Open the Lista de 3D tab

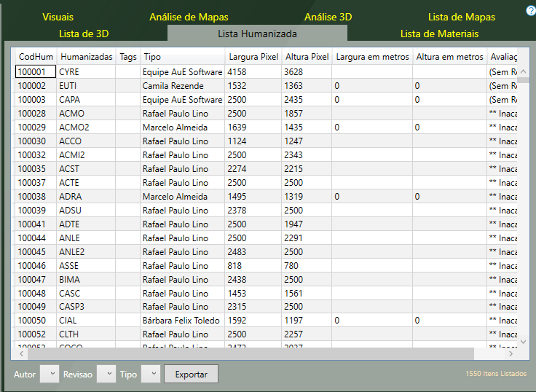(84, 34)
